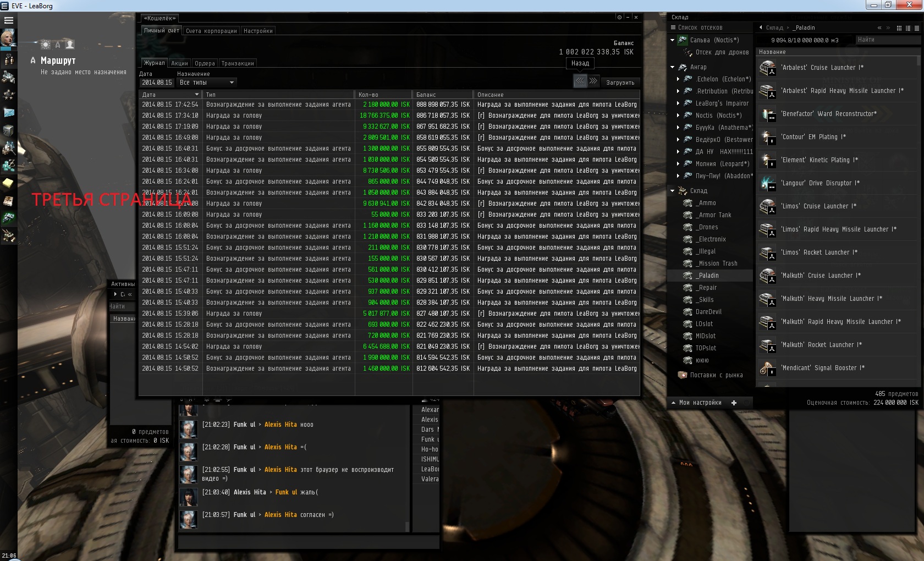Image resolution: width=924 pixels, height=561 pixels.
Task: Switch inventory to compact list view
Action: pyautogui.click(x=917, y=28)
